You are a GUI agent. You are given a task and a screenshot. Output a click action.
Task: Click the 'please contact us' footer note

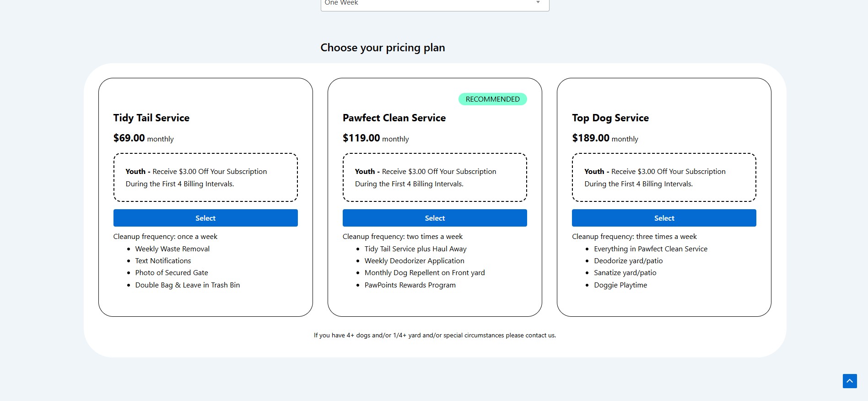tap(435, 335)
